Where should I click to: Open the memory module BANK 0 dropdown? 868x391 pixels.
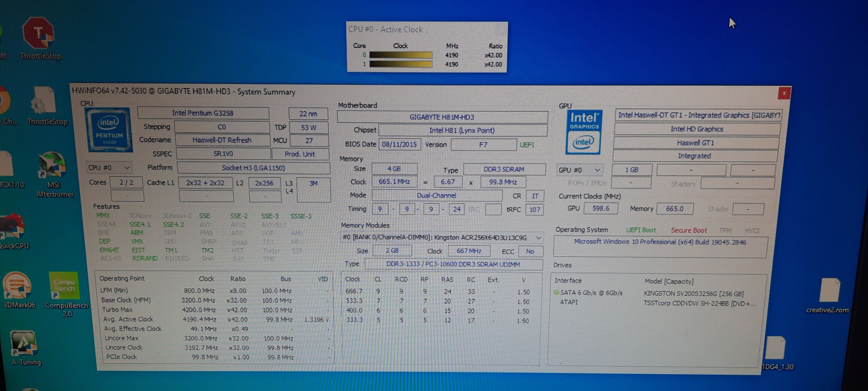pos(442,238)
